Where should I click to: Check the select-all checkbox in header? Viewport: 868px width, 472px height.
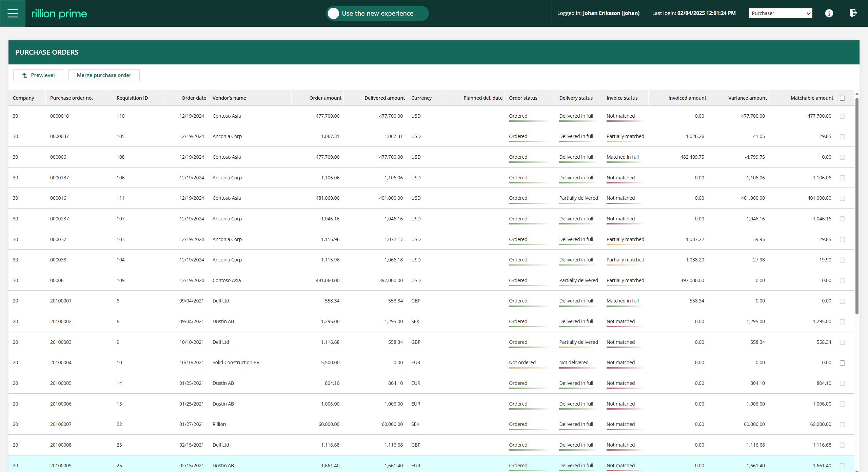(842, 98)
